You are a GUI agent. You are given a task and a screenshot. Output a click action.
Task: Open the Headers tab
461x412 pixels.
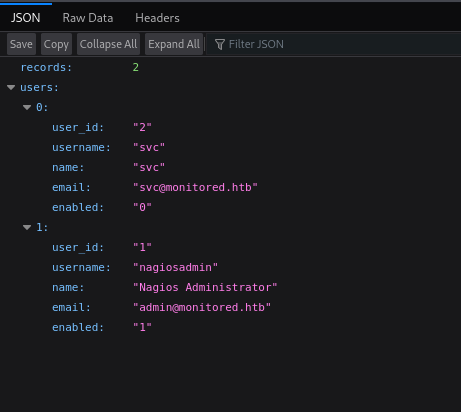(x=157, y=18)
